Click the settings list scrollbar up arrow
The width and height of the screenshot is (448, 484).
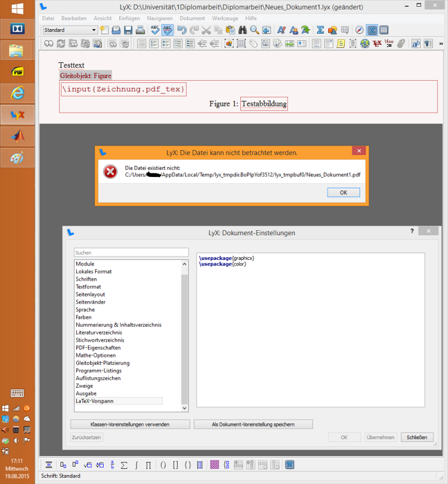click(x=184, y=264)
